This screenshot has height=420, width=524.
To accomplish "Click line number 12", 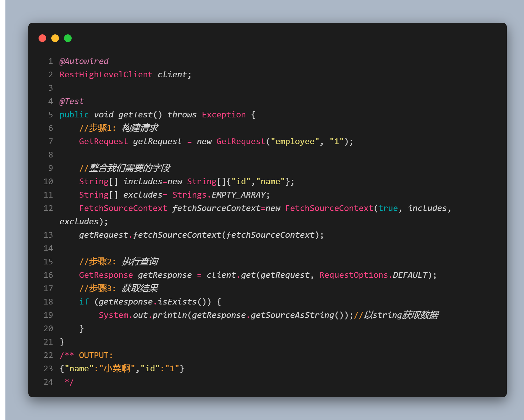I will point(48,208).
